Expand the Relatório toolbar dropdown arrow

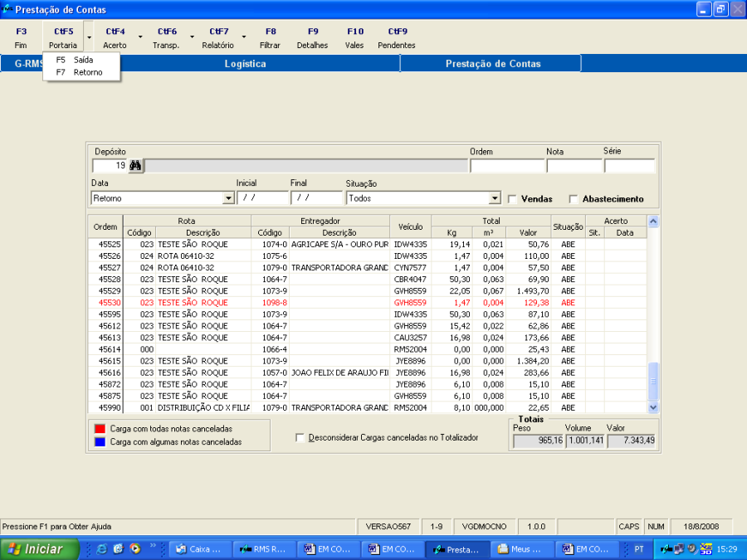(244, 37)
